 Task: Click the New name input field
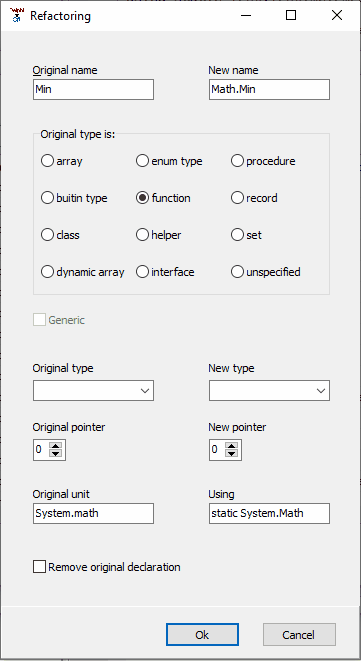point(269,90)
